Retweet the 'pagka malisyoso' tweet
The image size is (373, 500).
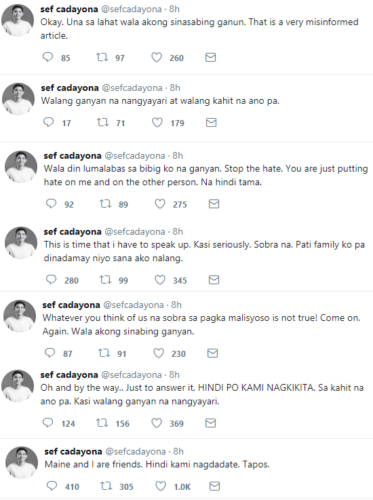click(104, 353)
